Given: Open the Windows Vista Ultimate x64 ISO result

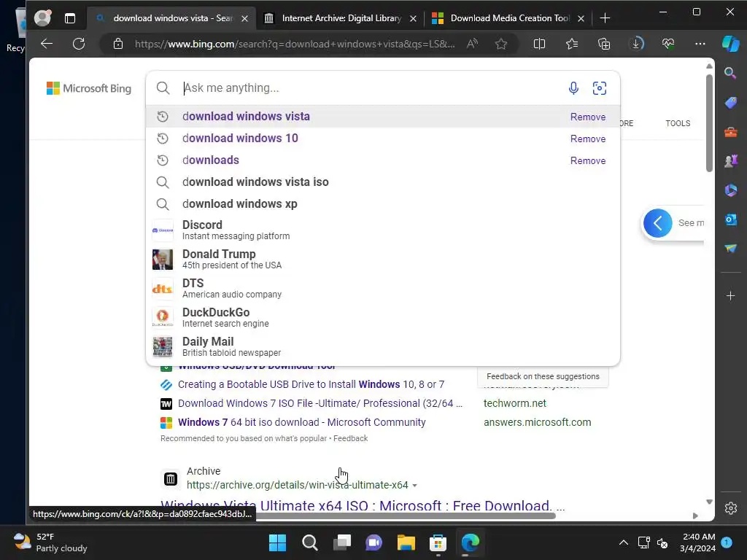Looking at the screenshot, I should tap(363, 506).
